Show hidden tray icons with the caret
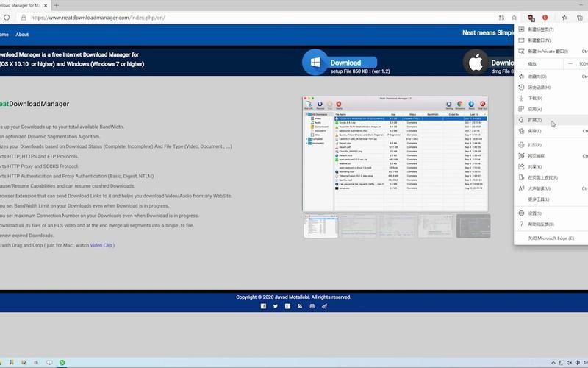 click(553, 363)
